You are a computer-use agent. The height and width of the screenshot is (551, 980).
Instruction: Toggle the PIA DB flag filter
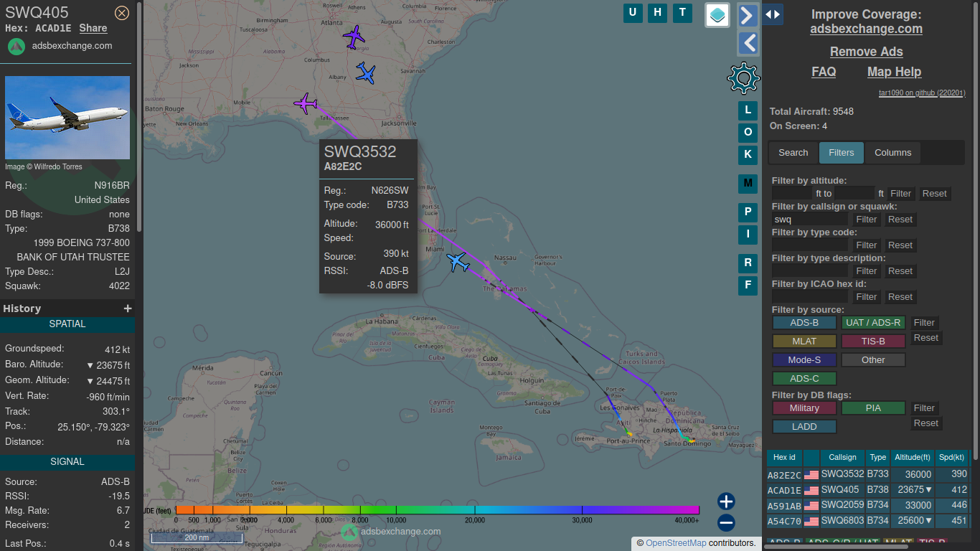pos(873,408)
